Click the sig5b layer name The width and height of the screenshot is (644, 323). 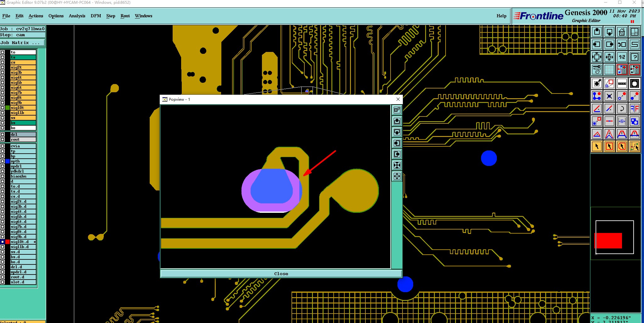click(23, 82)
